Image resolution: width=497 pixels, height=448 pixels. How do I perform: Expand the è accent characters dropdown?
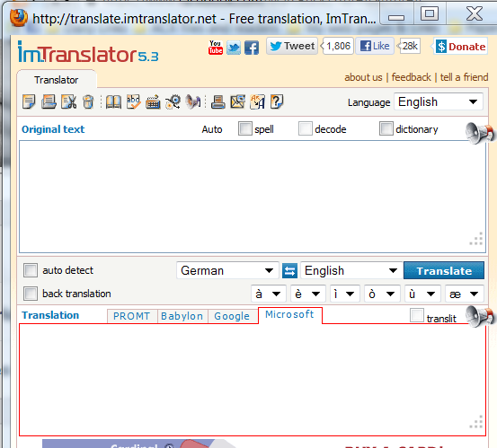(x=307, y=294)
